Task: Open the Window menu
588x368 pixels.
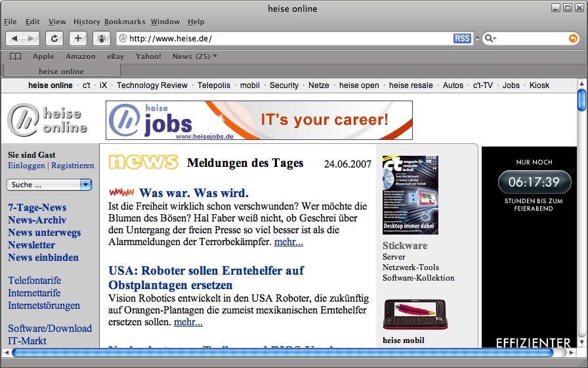Action: (165, 22)
